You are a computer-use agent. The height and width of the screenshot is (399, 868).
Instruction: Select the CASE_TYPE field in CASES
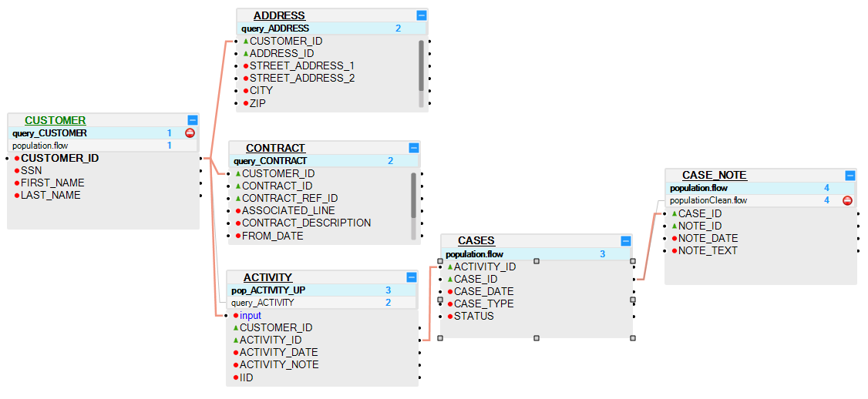point(483,303)
